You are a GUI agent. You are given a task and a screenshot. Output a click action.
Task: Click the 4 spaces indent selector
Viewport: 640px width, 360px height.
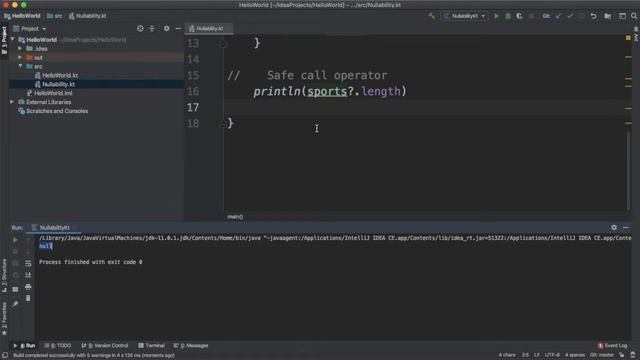point(574,355)
